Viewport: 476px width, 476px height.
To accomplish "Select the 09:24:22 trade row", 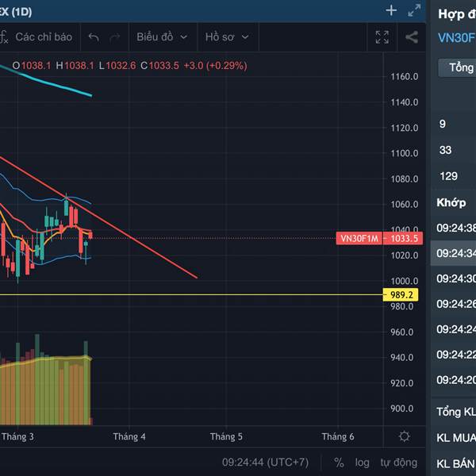I will 453,355.
